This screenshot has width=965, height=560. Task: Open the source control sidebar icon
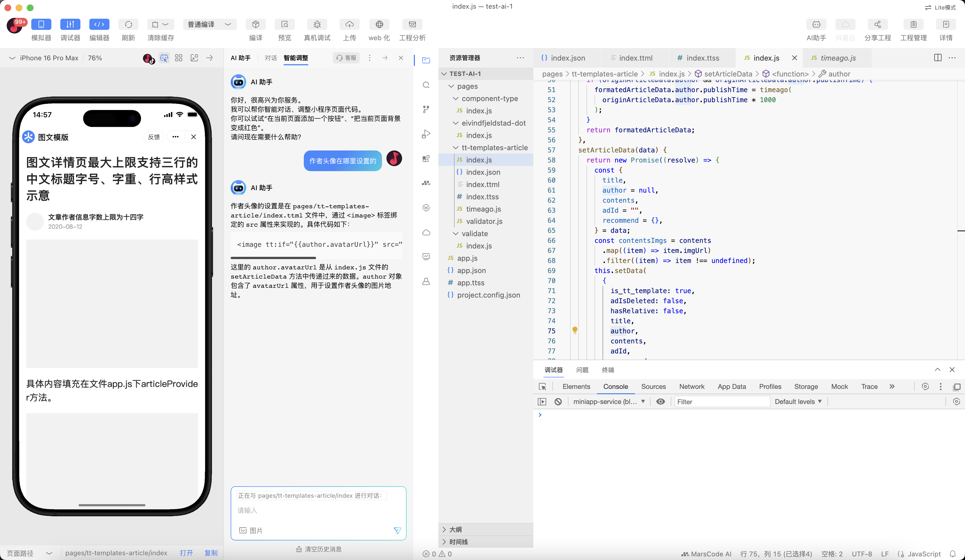click(x=426, y=109)
